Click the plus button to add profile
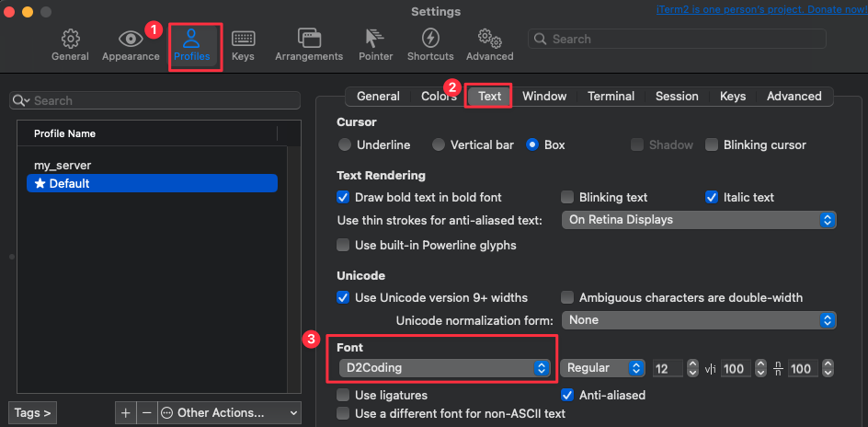The height and width of the screenshot is (427, 868). tap(126, 412)
